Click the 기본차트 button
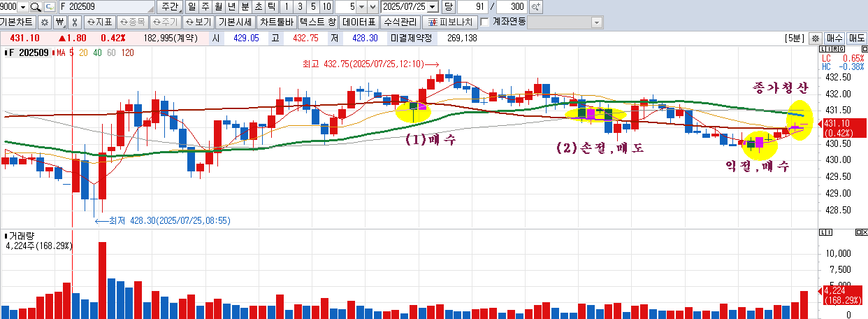The height and width of the screenshot is (319, 868). click(17, 22)
